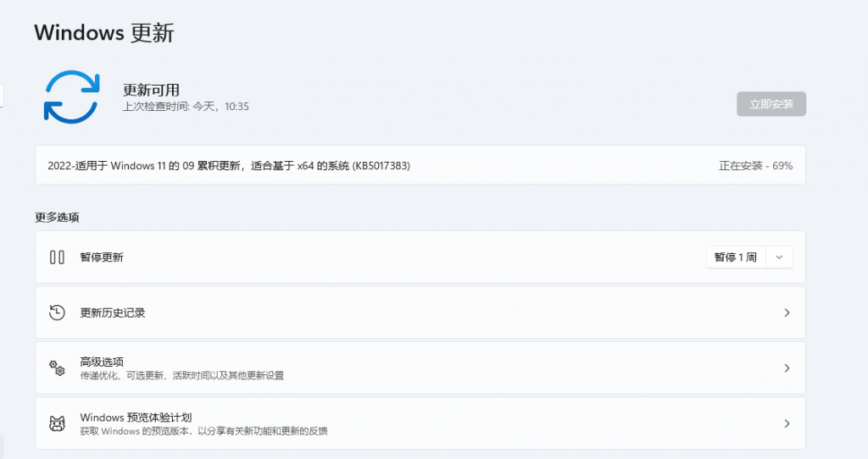Image resolution: width=868 pixels, height=459 pixels.
Task: Open 高级选项 via its right chevron
Action: pos(787,368)
